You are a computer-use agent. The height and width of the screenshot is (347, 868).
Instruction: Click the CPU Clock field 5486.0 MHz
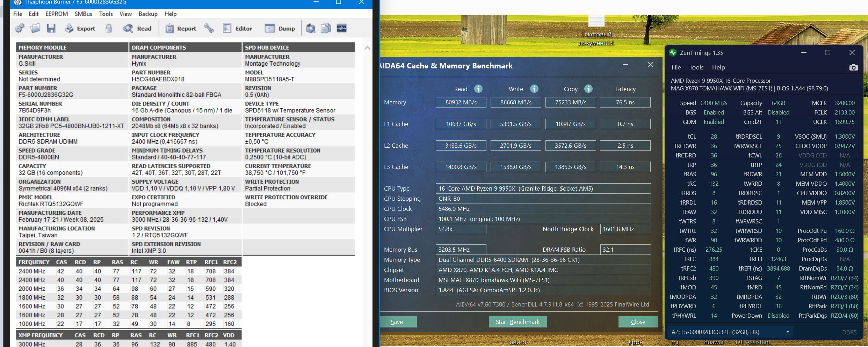(543, 209)
